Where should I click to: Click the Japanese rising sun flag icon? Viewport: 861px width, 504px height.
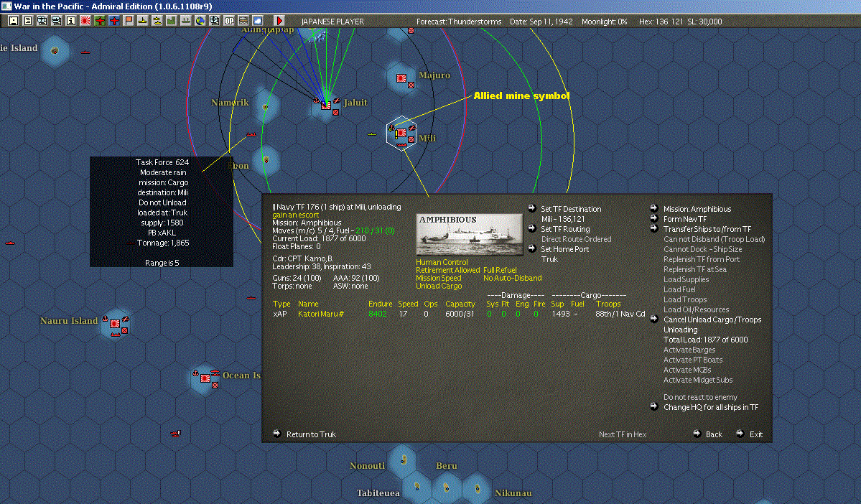tap(85, 21)
